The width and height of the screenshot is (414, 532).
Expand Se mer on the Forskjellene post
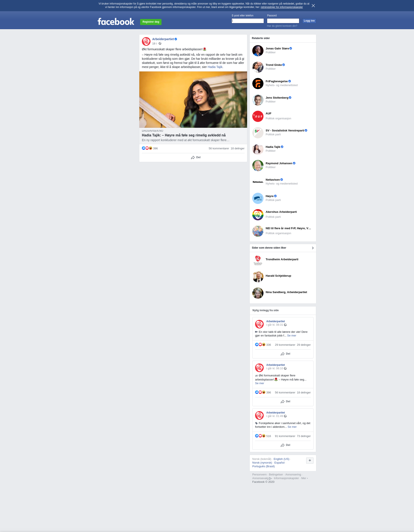coord(292,427)
